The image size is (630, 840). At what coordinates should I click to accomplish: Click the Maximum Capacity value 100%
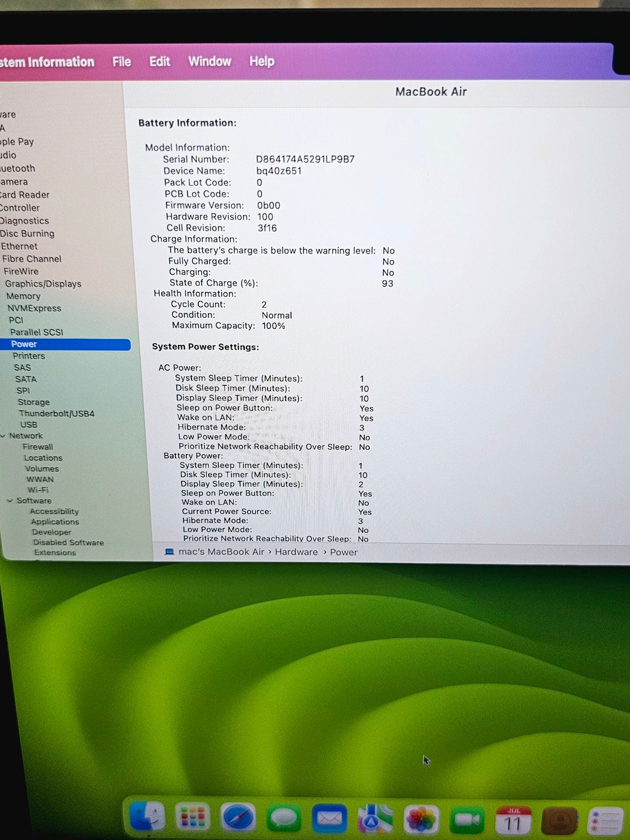[x=273, y=326]
